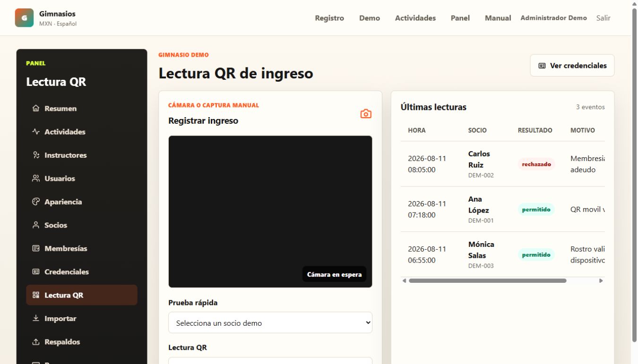
Task: Select Panel in the top navigation
Action: coord(460,18)
